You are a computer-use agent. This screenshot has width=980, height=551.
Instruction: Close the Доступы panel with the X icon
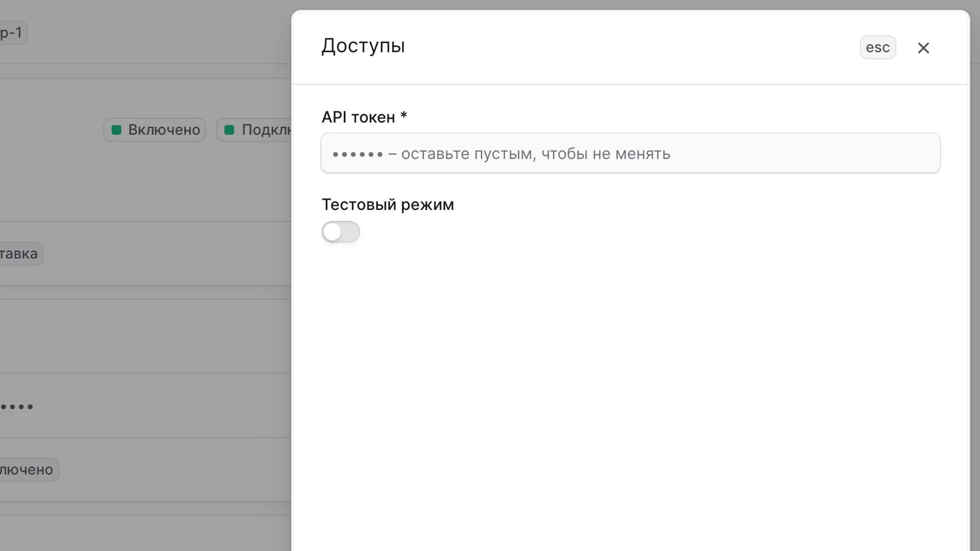tap(923, 48)
